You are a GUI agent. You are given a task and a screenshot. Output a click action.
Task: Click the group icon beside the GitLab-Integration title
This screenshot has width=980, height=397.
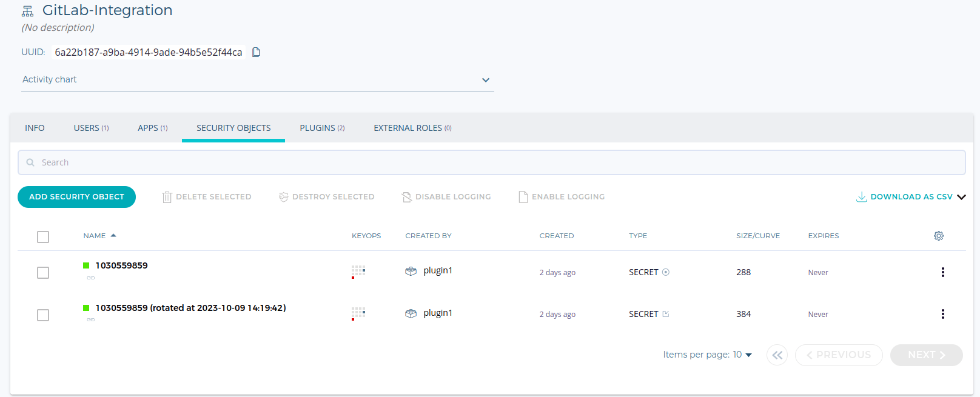tap(28, 12)
